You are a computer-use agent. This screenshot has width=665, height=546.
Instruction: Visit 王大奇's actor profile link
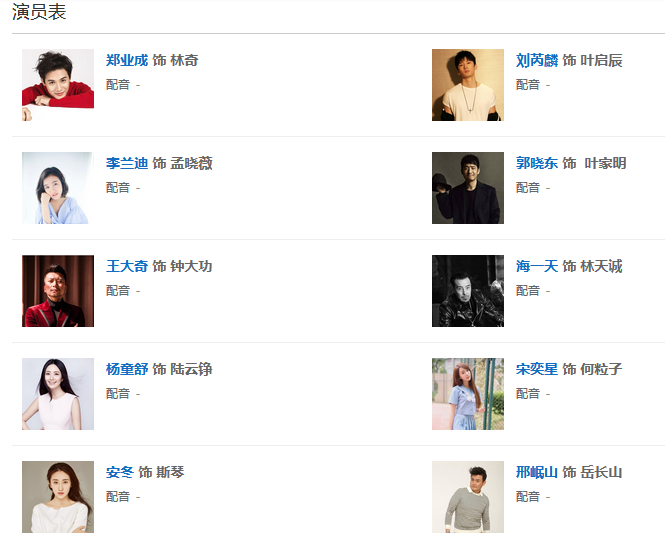pyautogui.click(x=127, y=267)
